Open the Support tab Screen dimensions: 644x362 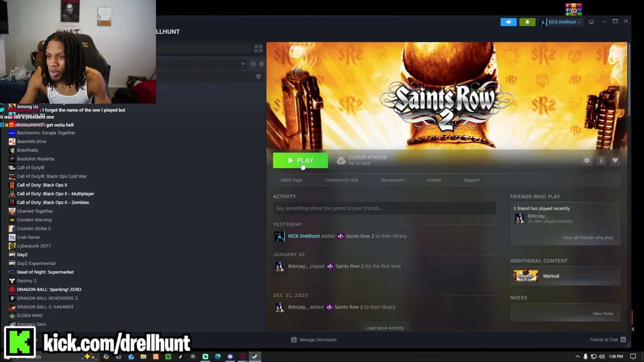click(471, 180)
